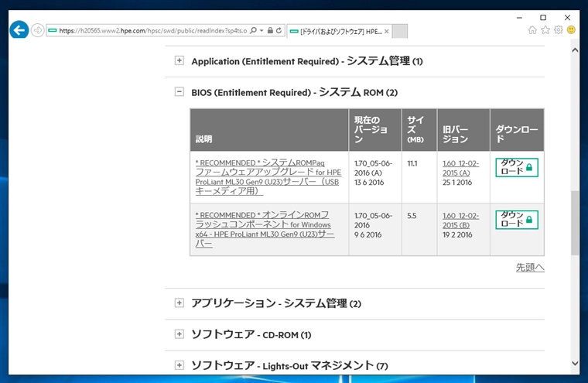Click the scrollbar up arrow

575,50
